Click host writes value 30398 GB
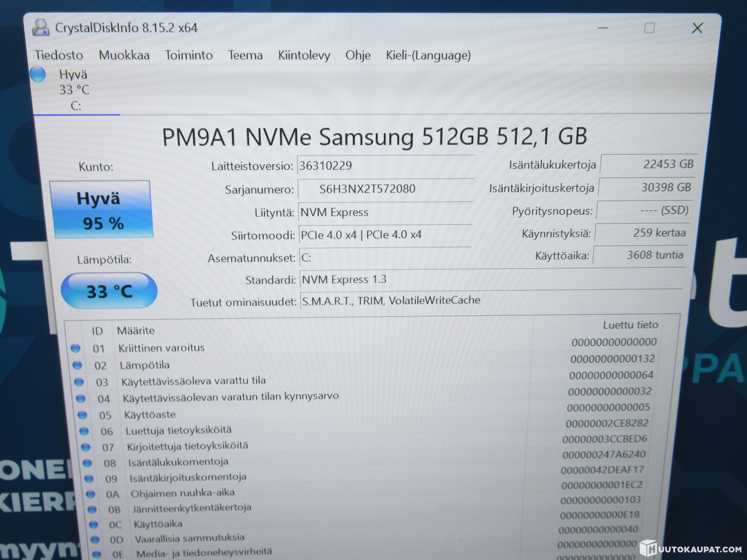Screen dimensions: 747x560 646,187
